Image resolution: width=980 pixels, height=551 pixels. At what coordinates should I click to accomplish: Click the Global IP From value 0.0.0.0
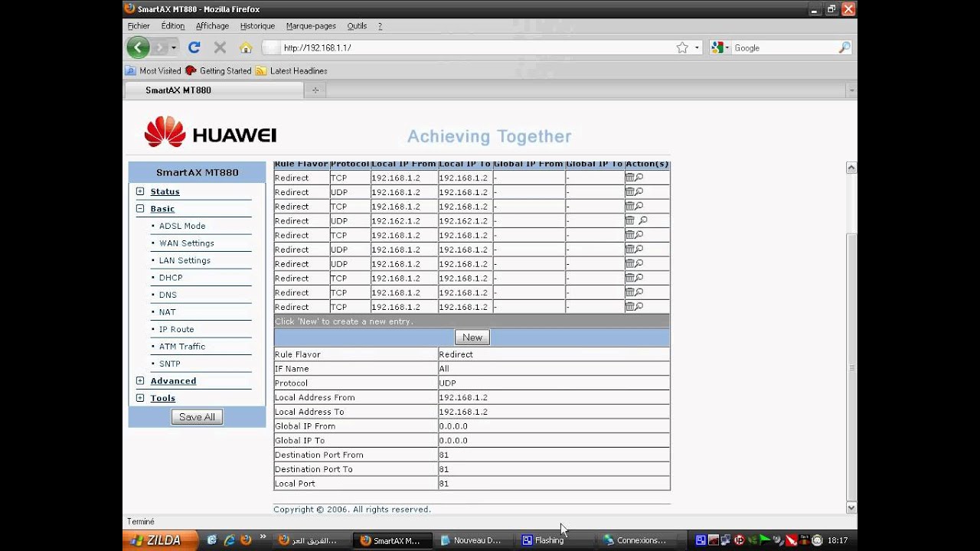453,426
